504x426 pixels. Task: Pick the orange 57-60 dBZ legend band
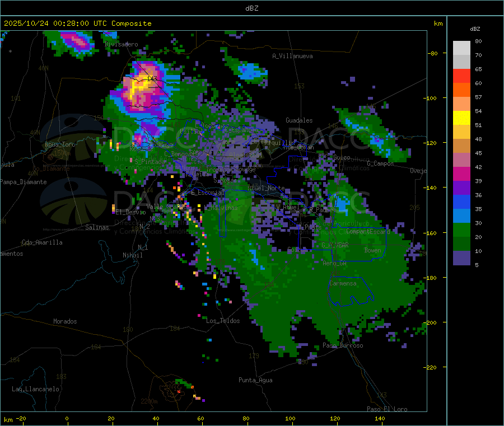461,90
